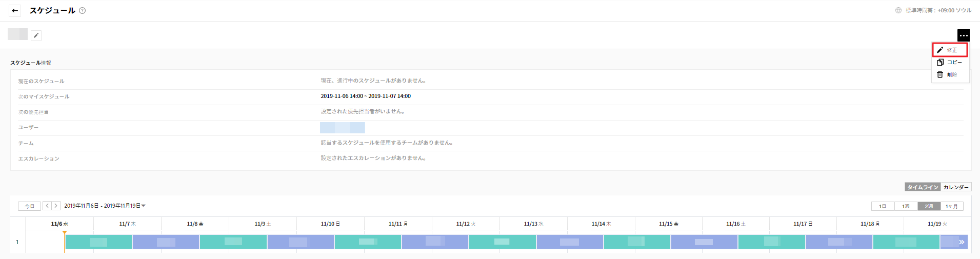
Task: Switch the range to 1週 view
Action: tap(906, 206)
